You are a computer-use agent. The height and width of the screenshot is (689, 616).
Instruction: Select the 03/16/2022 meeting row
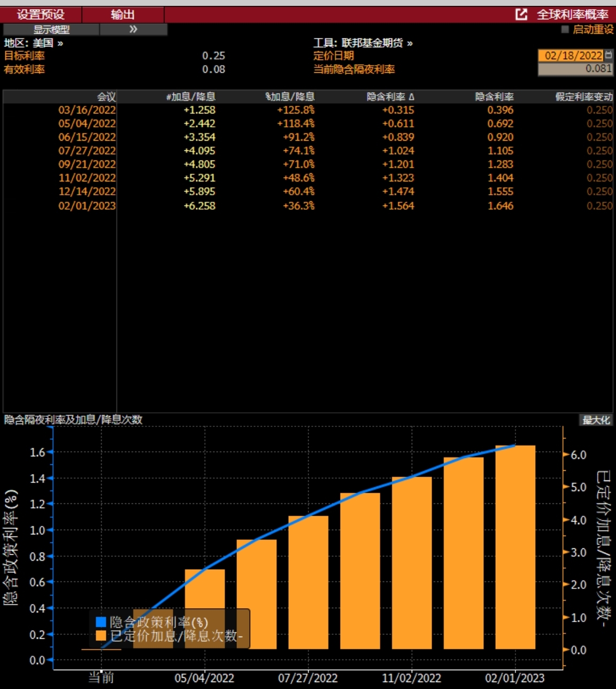click(308, 110)
